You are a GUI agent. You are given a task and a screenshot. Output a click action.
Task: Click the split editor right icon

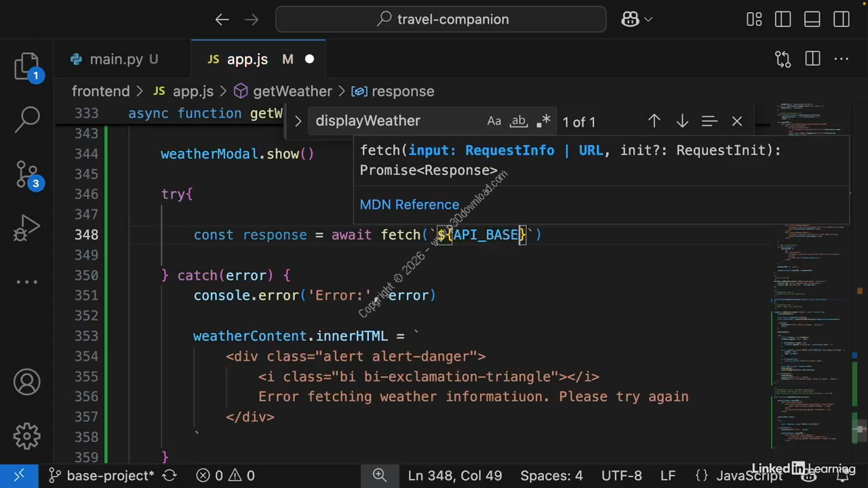click(x=812, y=60)
